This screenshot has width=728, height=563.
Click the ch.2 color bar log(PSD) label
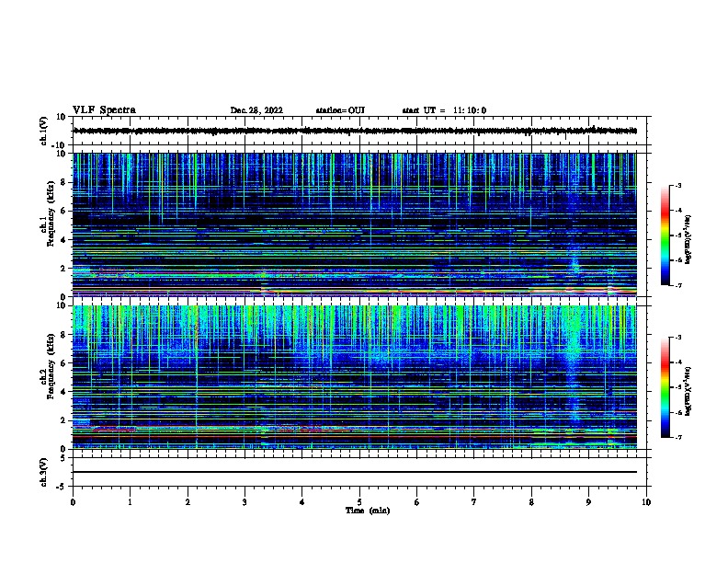688,391
